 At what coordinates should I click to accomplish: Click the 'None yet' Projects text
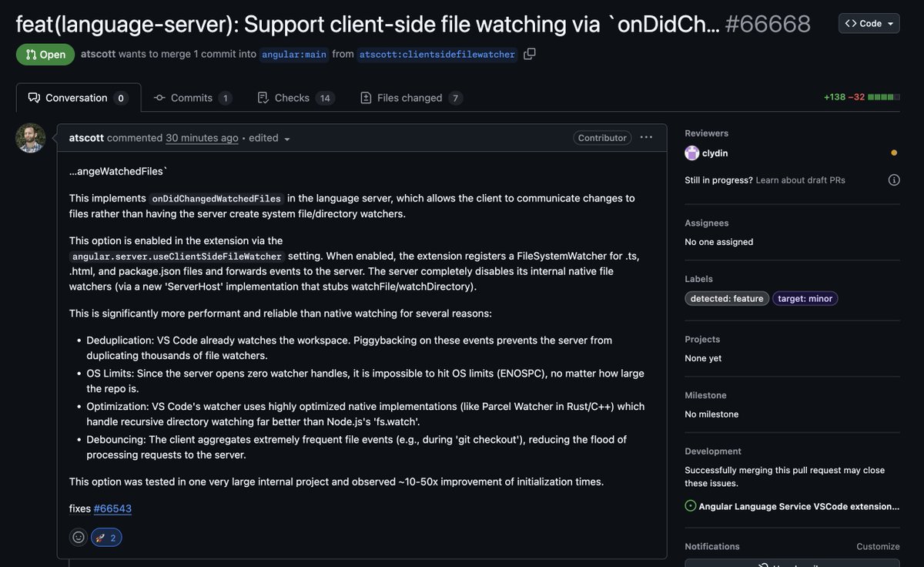[703, 358]
